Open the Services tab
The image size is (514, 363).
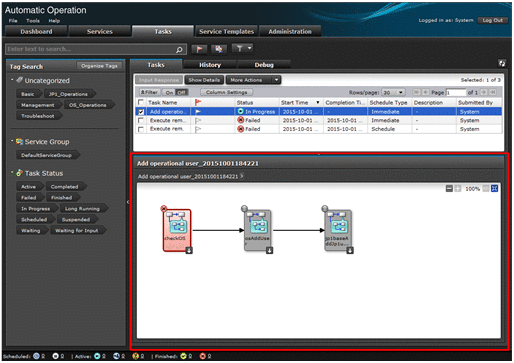pyautogui.click(x=99, y=31)
